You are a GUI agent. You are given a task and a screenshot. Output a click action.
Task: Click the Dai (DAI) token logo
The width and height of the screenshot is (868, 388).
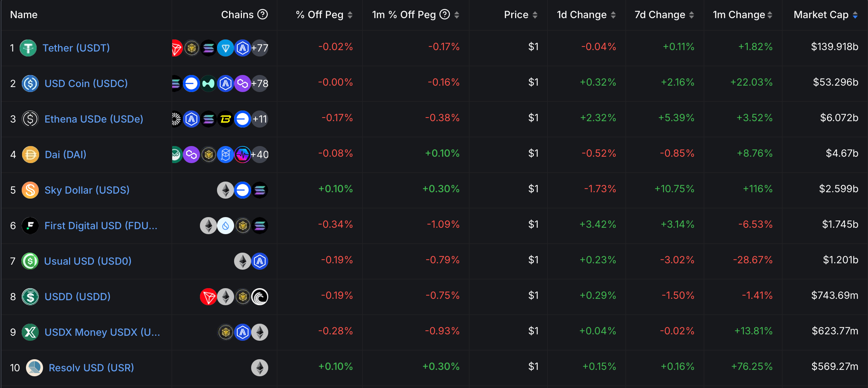30,155
